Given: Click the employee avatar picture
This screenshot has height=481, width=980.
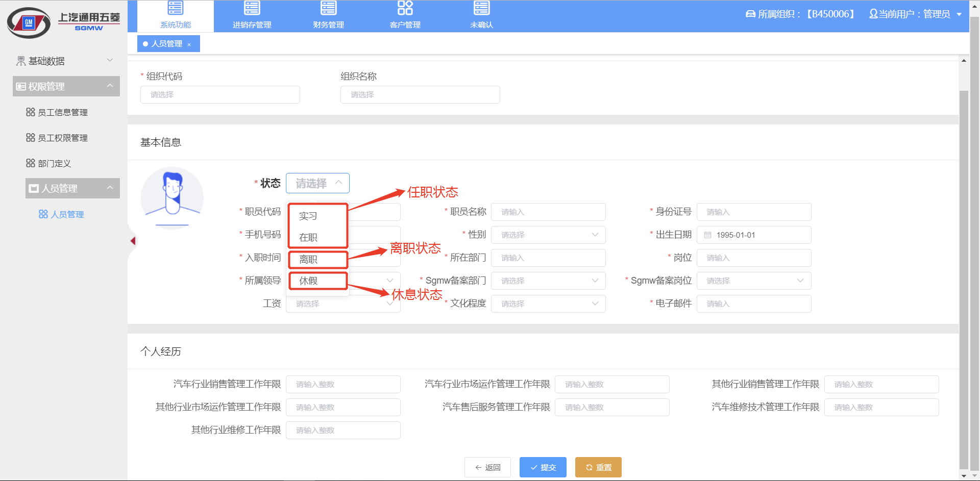Looking at the screenshot, I should click(172, 197).
